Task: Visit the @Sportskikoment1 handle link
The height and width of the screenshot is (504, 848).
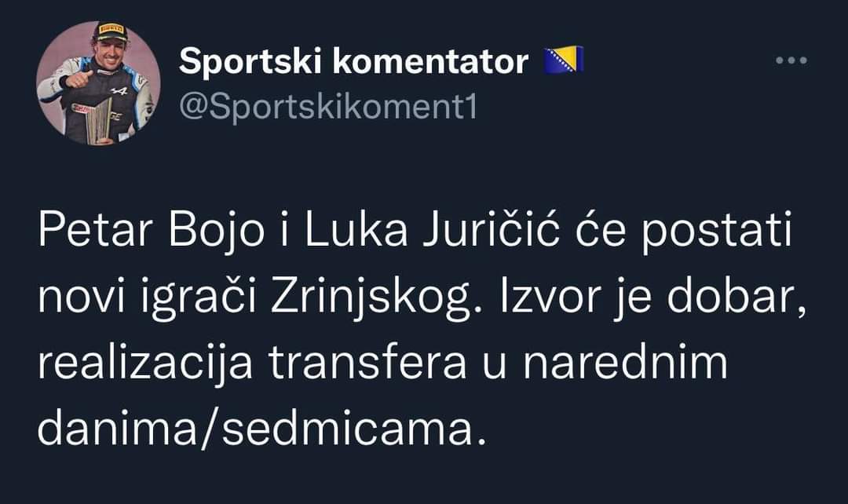Action: (x=328, y=107)
